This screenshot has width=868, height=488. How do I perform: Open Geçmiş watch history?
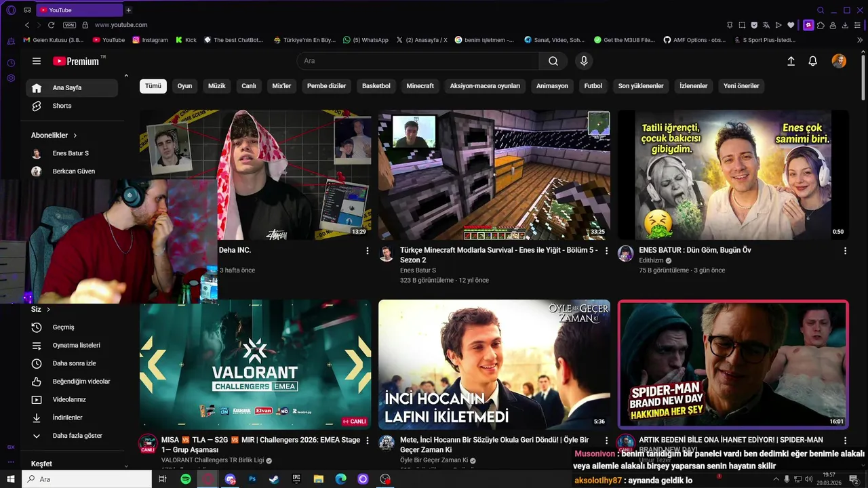72,327
